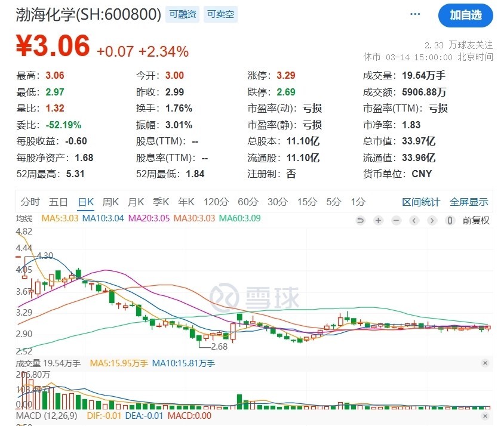The width and height of the screenshot is (504, 426).
Task: Open the 前复权 adjustment dropdown
Action: pos(476,221)
